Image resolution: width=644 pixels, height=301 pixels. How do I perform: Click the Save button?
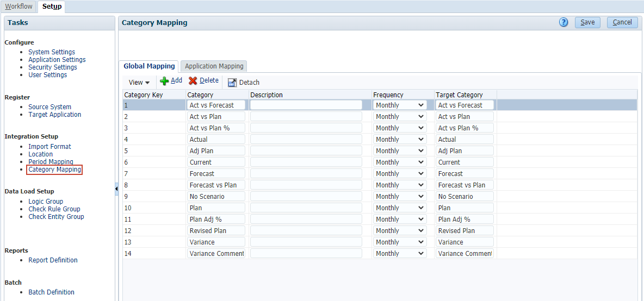pyautogui.click(x=588, y=23)
